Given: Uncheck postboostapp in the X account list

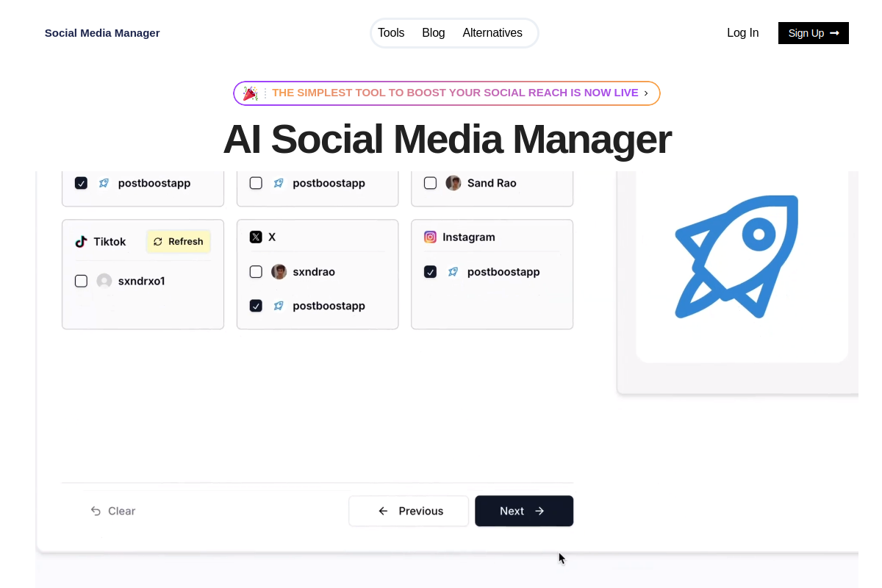Looking at the screenshot, I should [x=256, y=305].
